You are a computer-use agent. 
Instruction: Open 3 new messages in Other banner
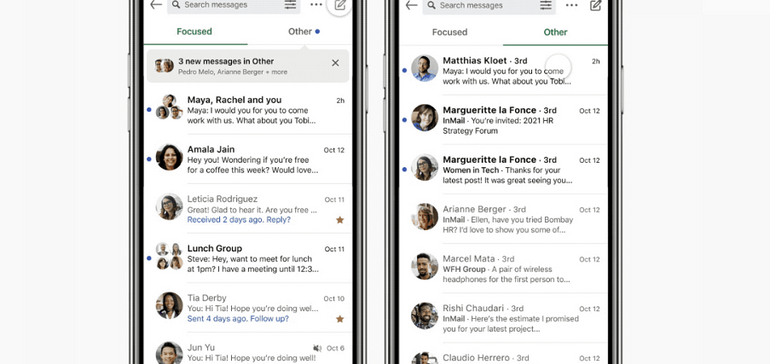tap(248, 65)
